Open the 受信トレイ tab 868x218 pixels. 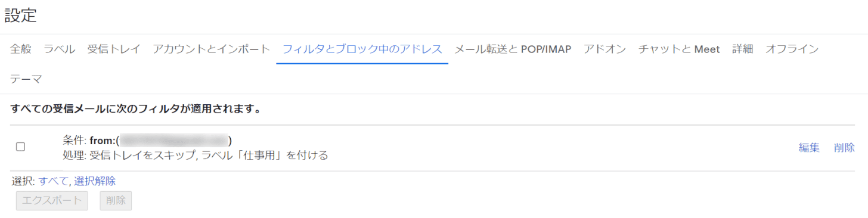[x=114, y=49]
